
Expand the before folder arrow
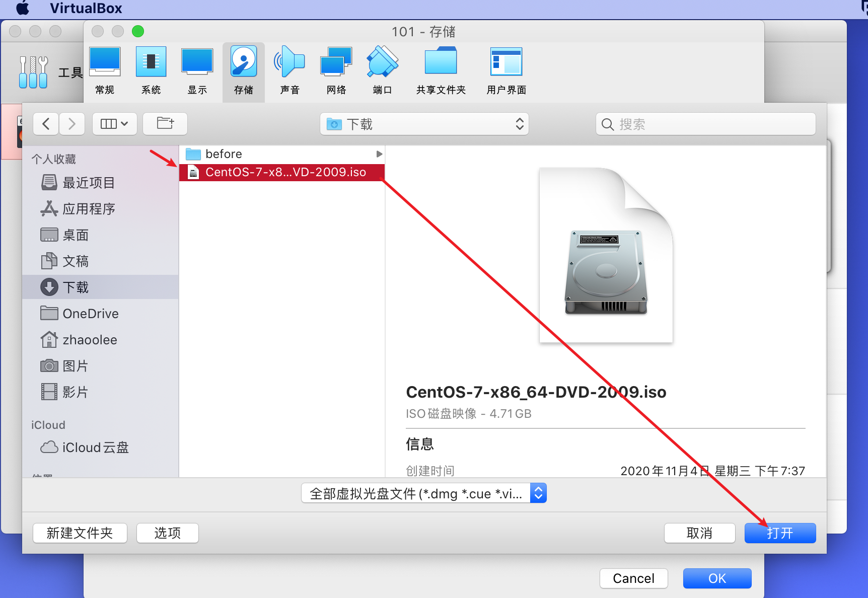[x=379, y=154]
